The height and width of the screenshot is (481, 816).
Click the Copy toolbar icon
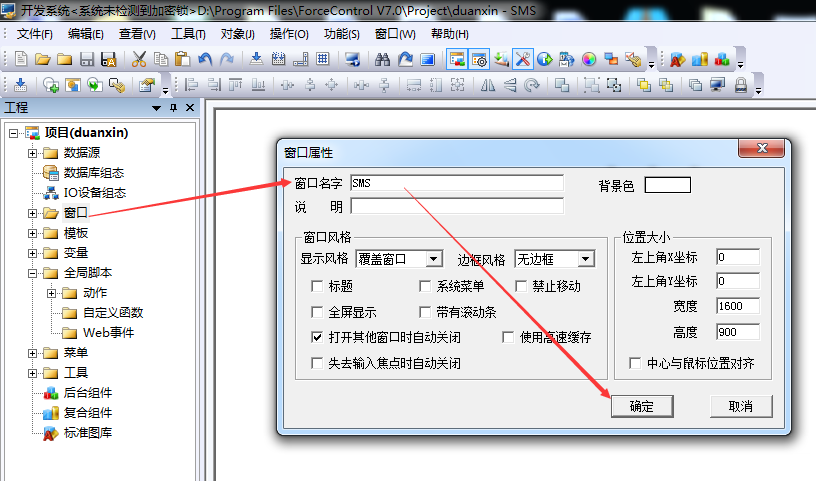click(161, 59)
